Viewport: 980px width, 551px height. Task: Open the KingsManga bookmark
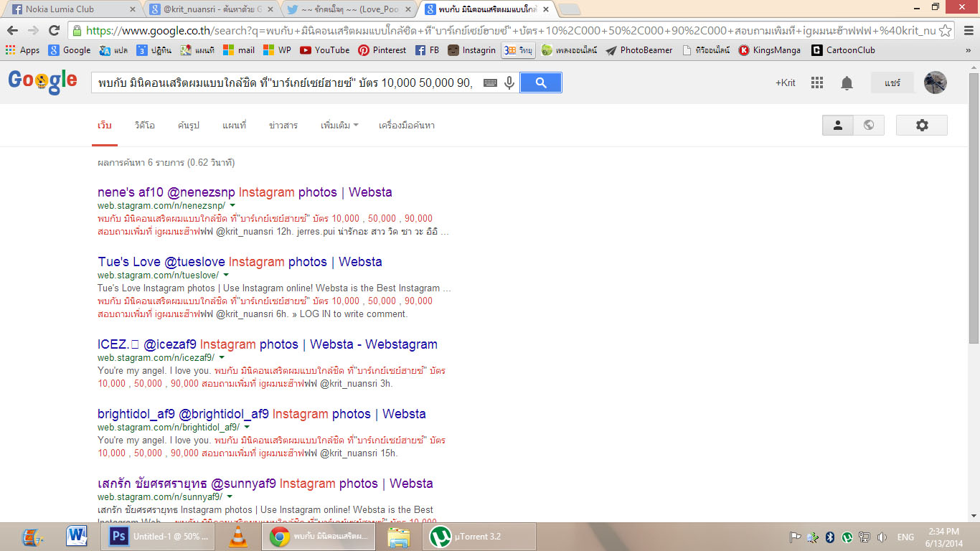pyautogui.click(x=770, y=50)
